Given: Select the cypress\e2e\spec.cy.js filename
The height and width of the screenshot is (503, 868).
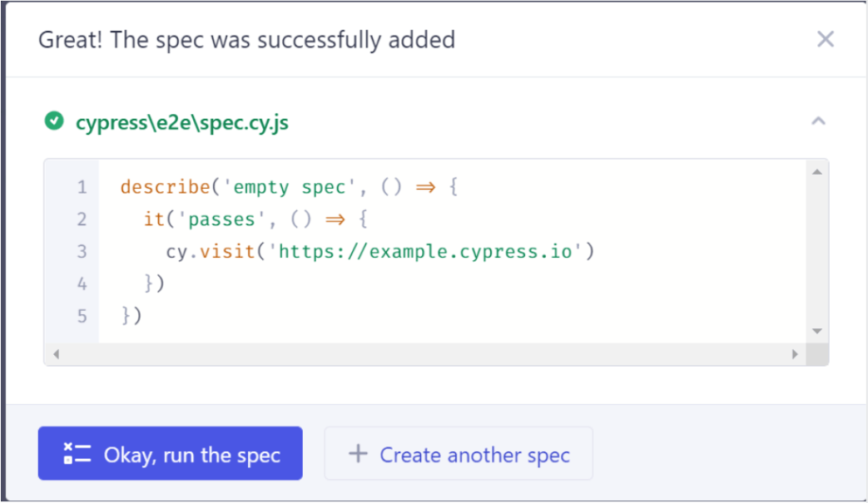Looking at the screenshot, I should coord(180,122).
